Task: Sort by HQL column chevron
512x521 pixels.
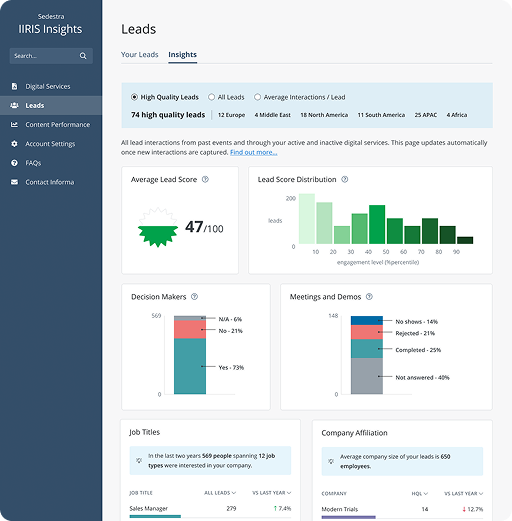Action: [426, 493]
